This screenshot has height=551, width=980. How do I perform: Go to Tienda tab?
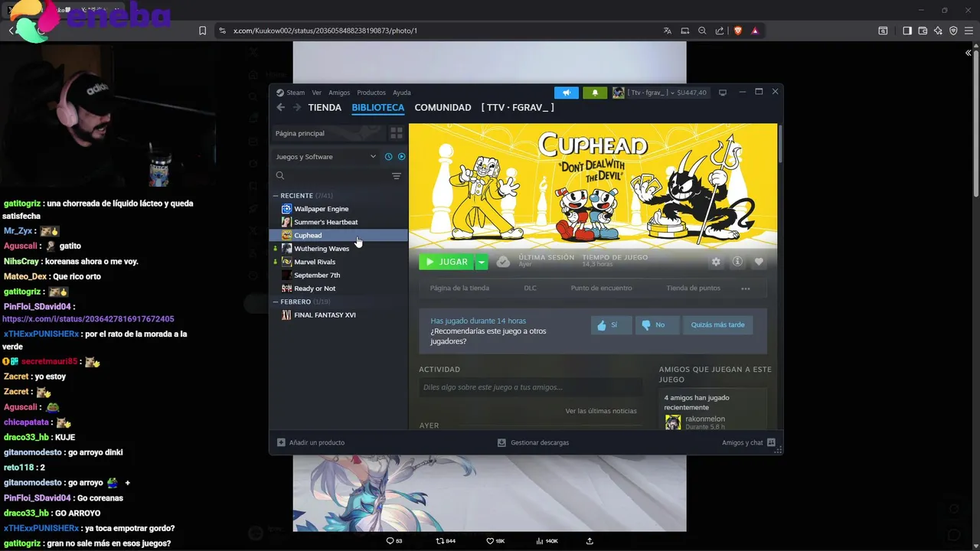click(325, 108)
